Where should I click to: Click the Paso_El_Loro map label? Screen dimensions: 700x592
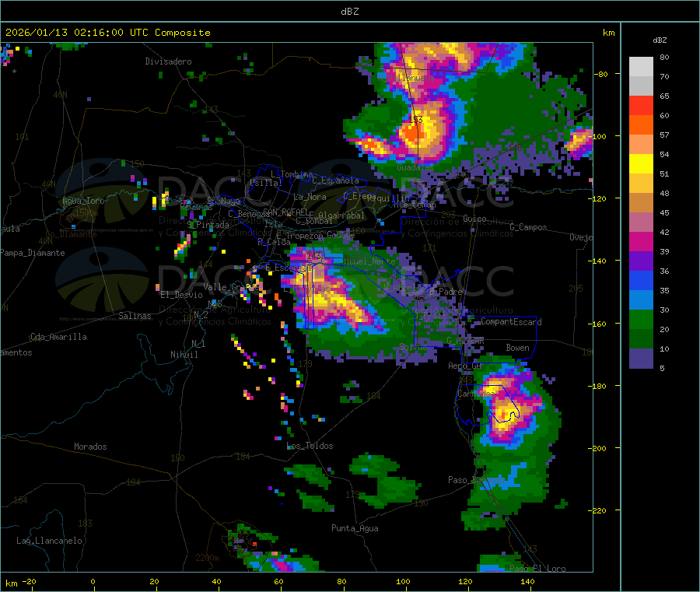click(x=537, y=569)
